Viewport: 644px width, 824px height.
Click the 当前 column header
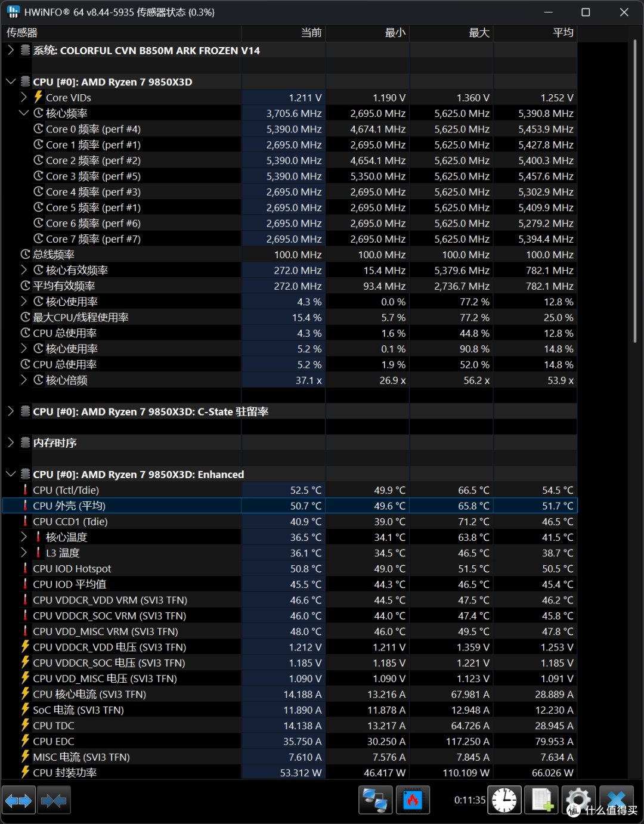click(x=283, y=33)
